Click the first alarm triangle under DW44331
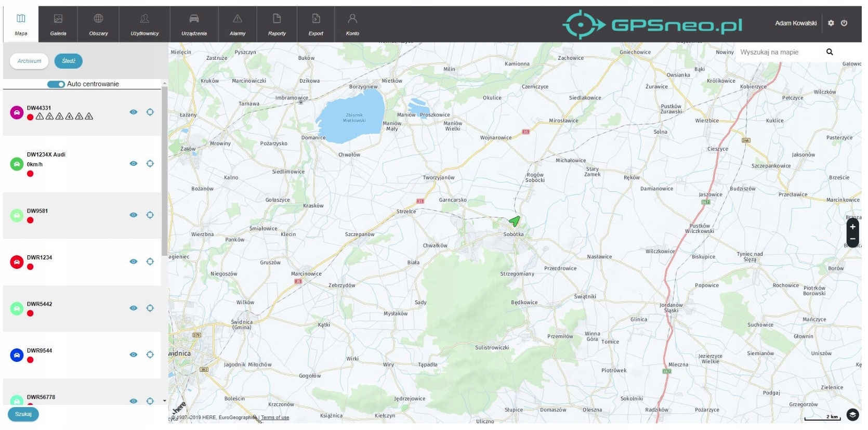This screenshot has height=430, width=868. [40, 116]
